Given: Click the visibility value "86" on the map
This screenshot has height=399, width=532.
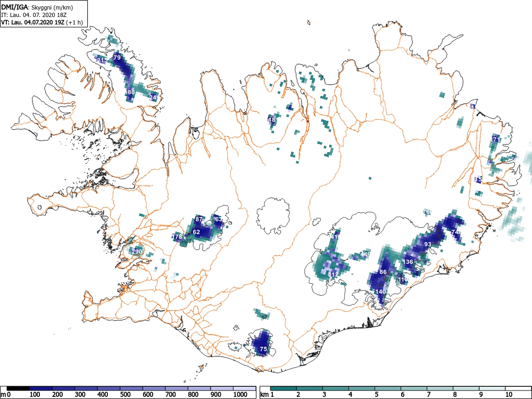Looking at the screenshot, I should 383,272.
